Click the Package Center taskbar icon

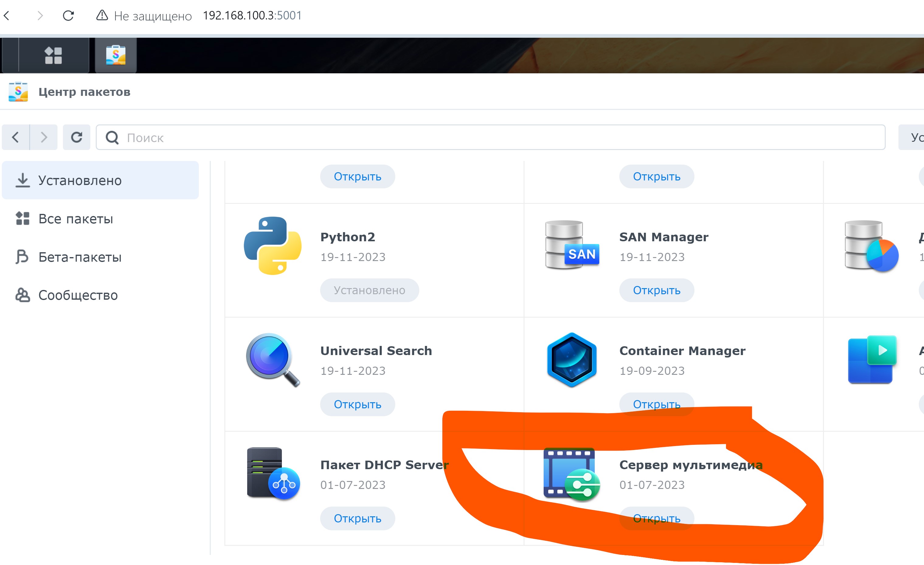click(x=116, y=55)
